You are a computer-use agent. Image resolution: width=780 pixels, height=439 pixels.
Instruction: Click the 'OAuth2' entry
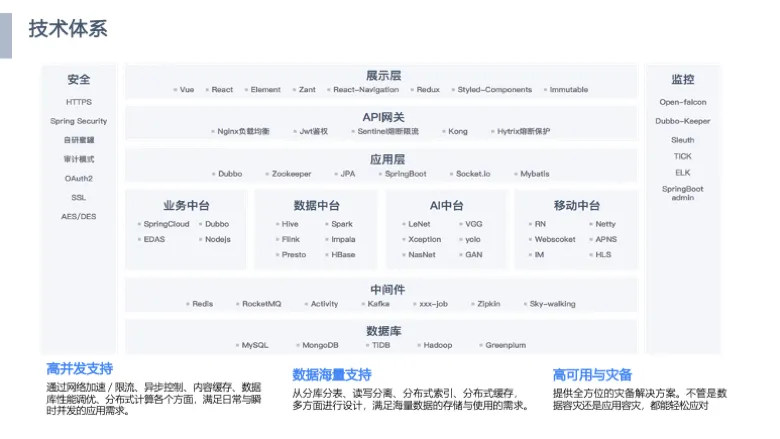79,178
